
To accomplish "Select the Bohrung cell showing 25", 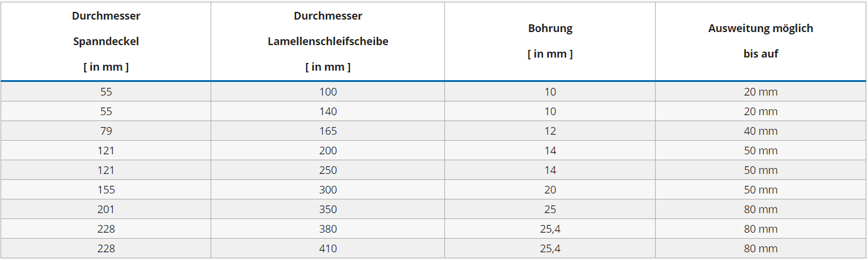I will click(x=550, y=210).
